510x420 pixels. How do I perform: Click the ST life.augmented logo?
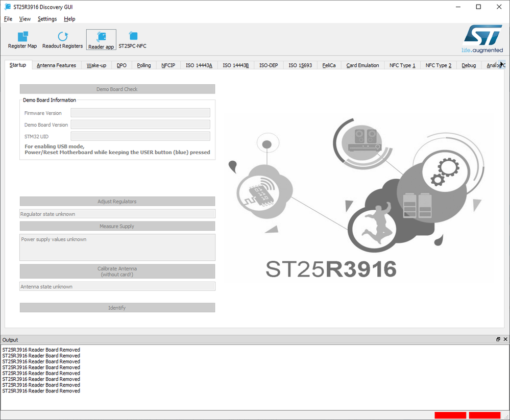point(482,39)
